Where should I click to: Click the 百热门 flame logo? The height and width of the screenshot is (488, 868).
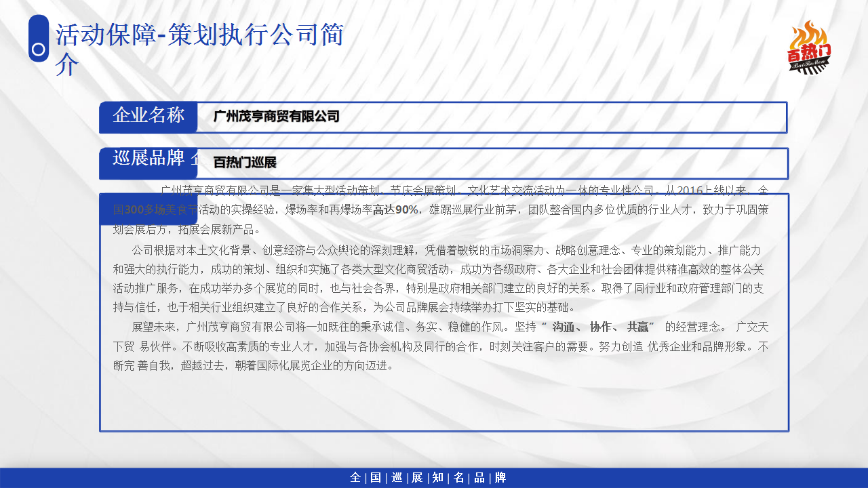(810, 47)
